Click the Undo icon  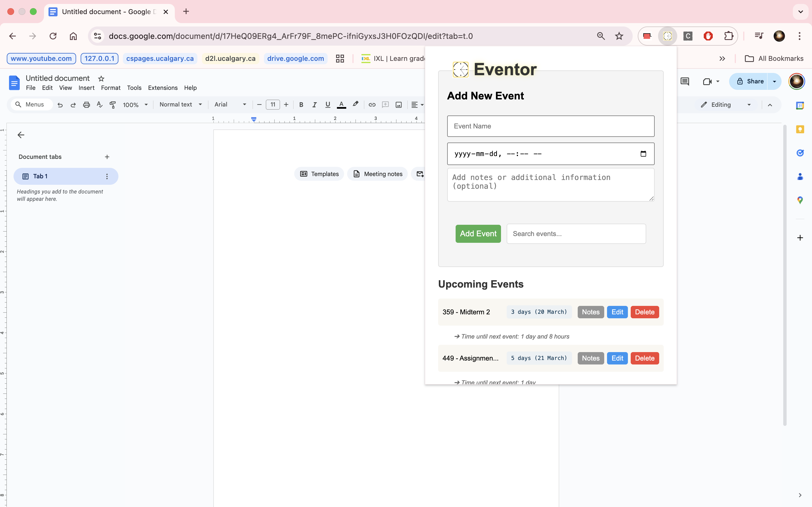click(60, 104)
